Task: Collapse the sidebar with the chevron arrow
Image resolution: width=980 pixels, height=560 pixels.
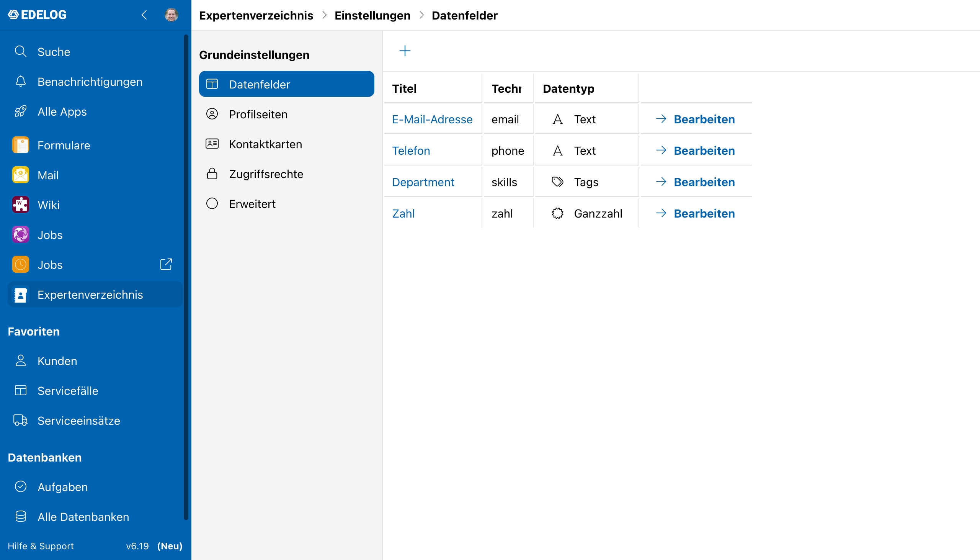Action: 144,15
